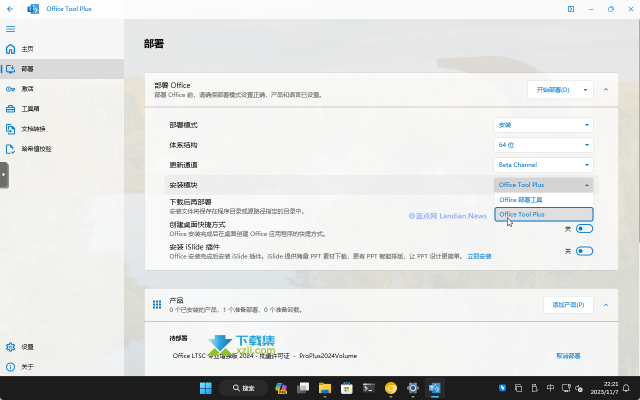This screenshot has height=400, width=640.
Task: Go to the 主页 home page
Action: click(x=62, y=49)
